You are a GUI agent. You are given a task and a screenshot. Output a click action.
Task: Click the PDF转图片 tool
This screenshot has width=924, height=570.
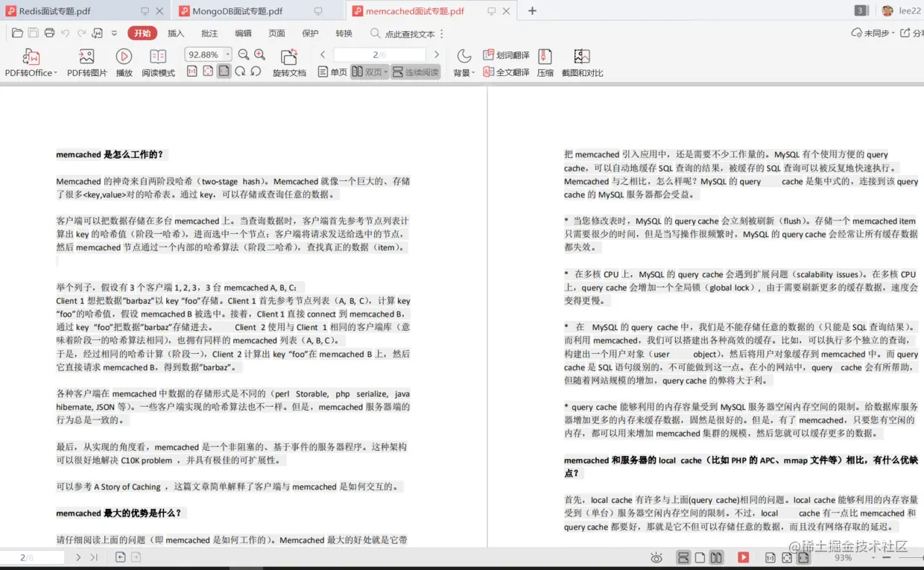[x=86, y=63]
